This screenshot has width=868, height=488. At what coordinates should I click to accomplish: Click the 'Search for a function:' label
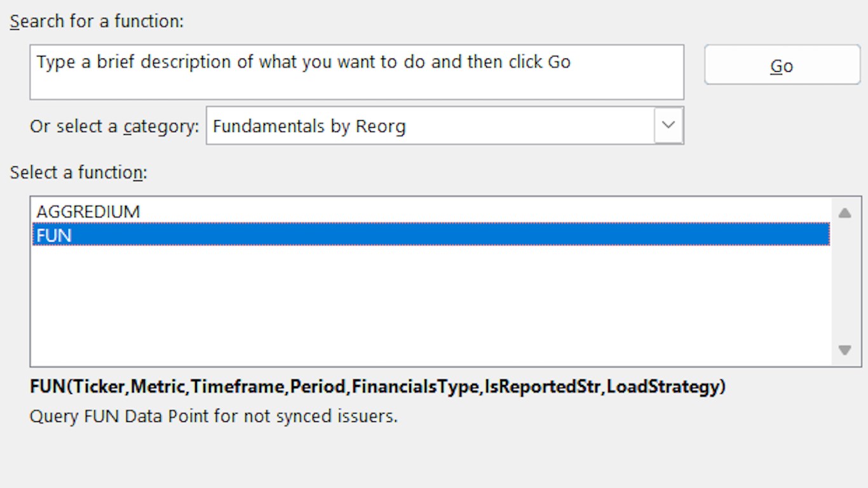pos(97,22)
